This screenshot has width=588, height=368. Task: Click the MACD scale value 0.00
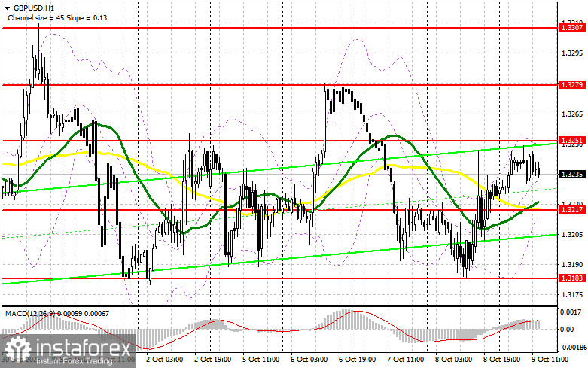(567, 329)
